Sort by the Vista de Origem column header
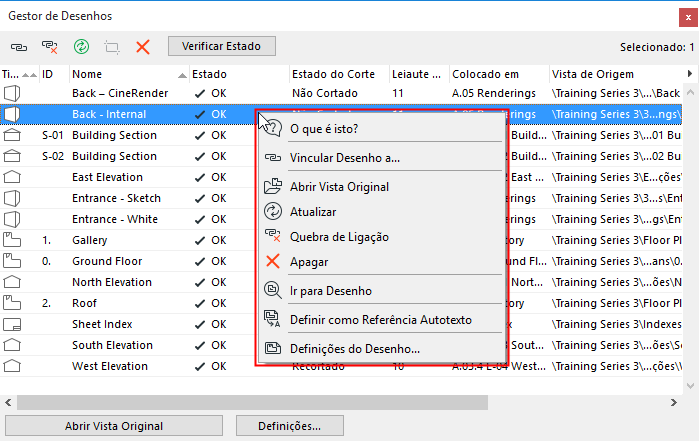Image resolution: width=699 pixels, height=441 pixels. 615,74
